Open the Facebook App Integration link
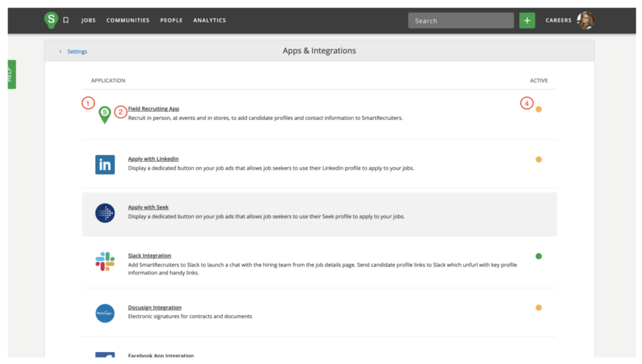This screenshot has width=642, height=364. tap(161, 355)
